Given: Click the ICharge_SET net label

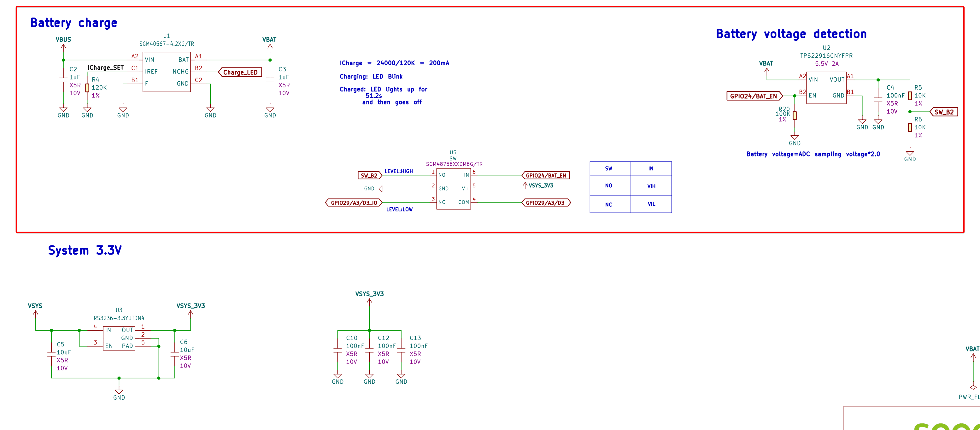Looking at the screenshot, I should click(106, 68).
